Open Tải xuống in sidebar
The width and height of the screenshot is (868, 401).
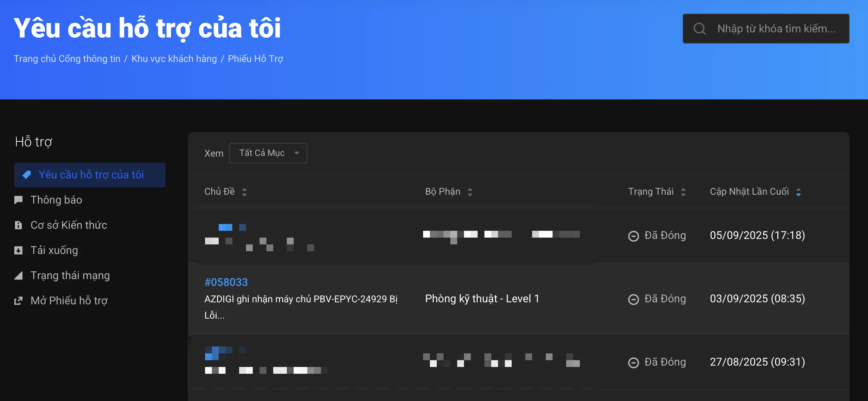coord(54,250)
